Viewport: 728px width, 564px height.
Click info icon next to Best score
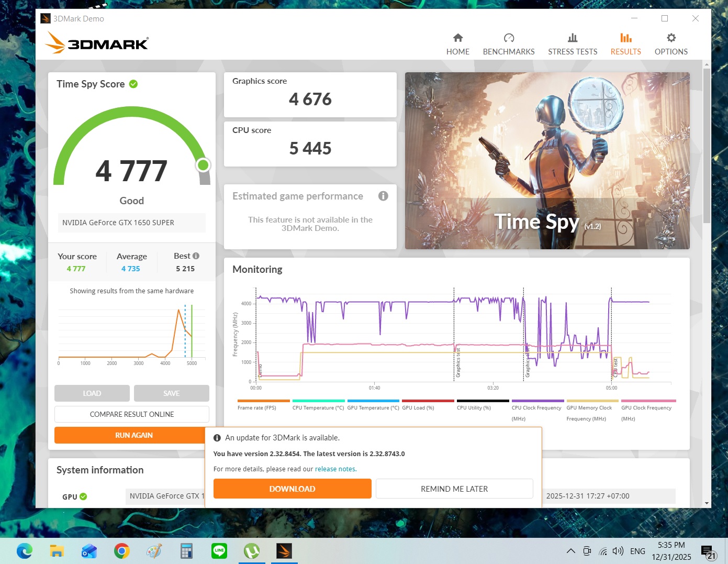click(x=196, y=256)
